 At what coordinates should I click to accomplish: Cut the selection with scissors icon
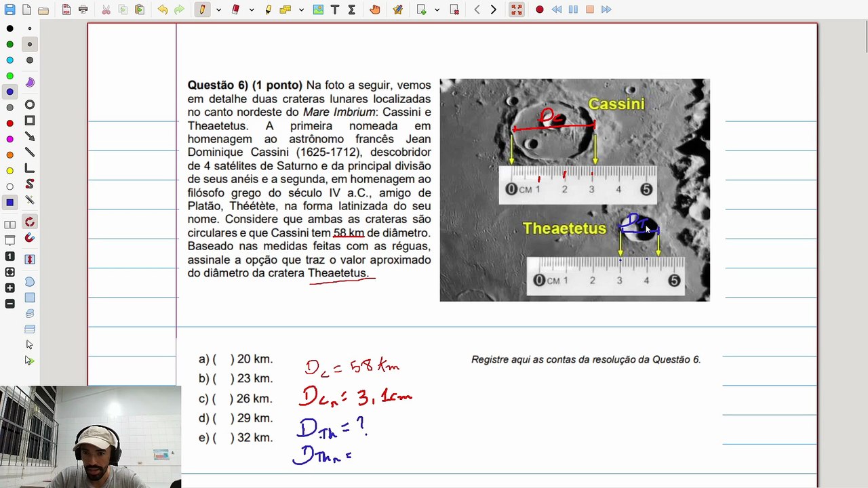point(106,9)
